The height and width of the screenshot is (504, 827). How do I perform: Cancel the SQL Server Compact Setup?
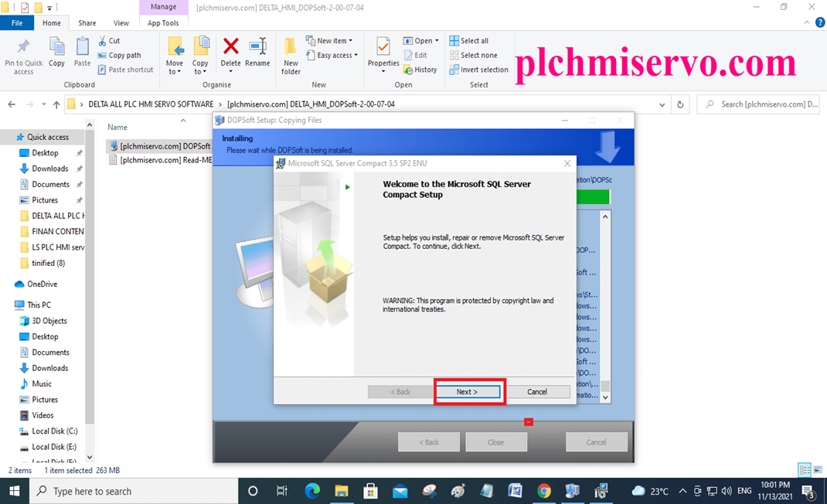537,392
